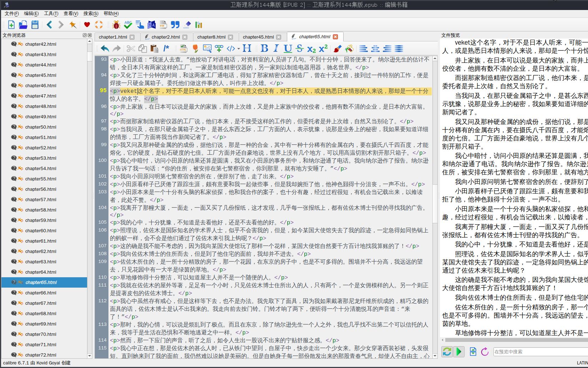The width and height of the screenshot is (588, 368).
Task: Italicize the selected text
Action: point(276,48)
